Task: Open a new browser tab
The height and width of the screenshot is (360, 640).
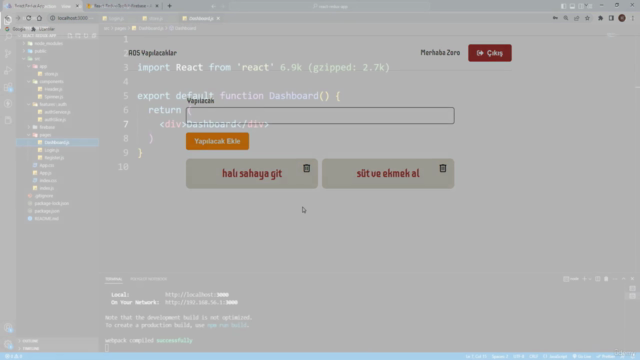Action: coord(169,6)
